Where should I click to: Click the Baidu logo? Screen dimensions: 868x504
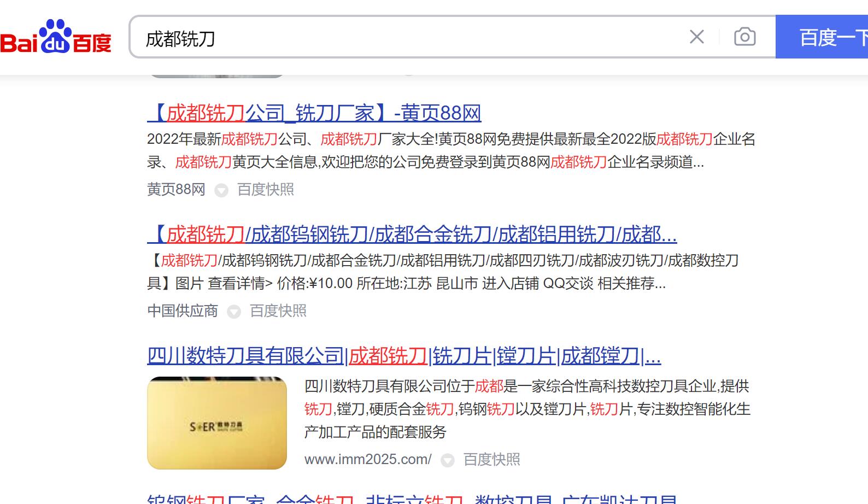coord(56,37)
